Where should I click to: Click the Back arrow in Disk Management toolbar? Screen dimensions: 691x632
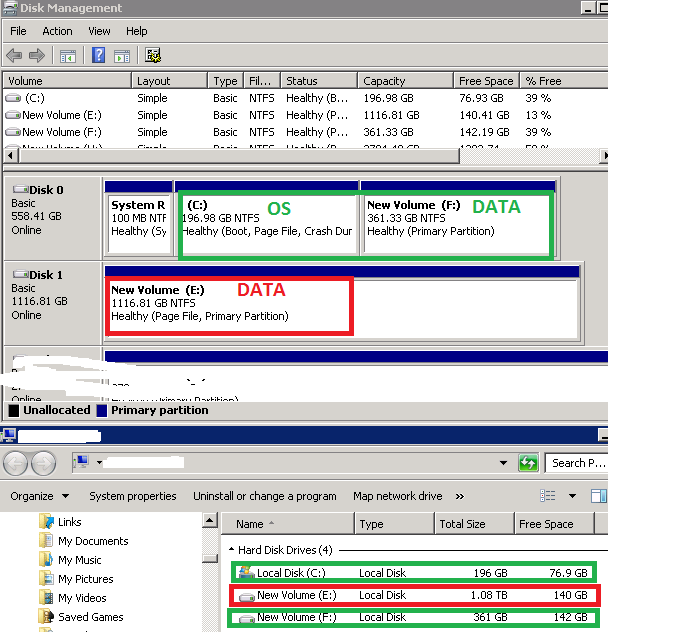(x=14, y=56)
